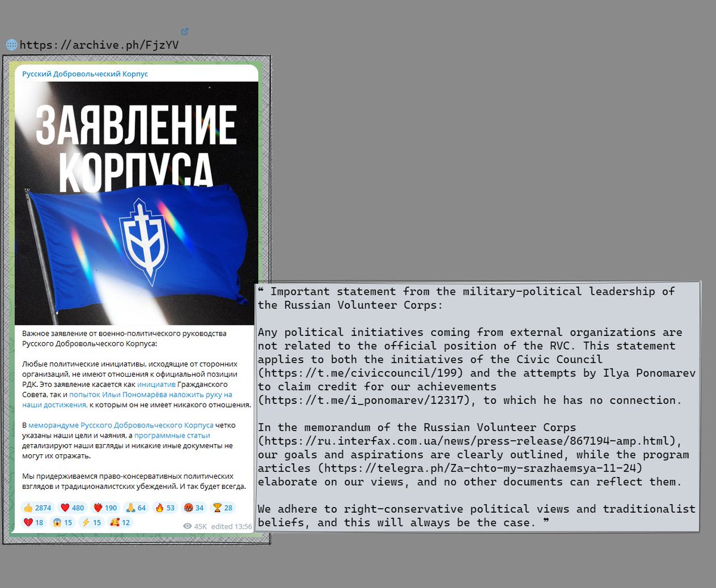Viewport: 716px width, 588px height.
Task: Click the '(https://t.me/civiccouncil/199)' text in the translation
Action: [360, 373]
